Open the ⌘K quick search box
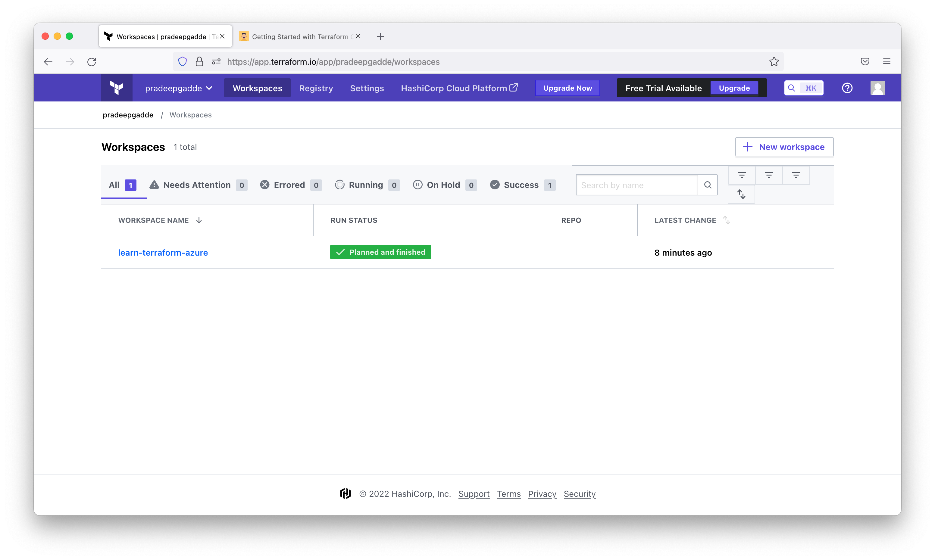Viewport: 935px width, 560px height. 804,88
